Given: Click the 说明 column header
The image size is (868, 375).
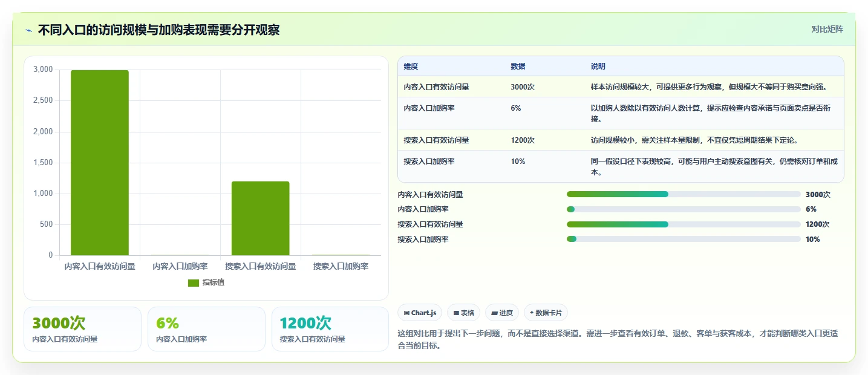Looking at the screenshot, I should (x=598, y=67).
